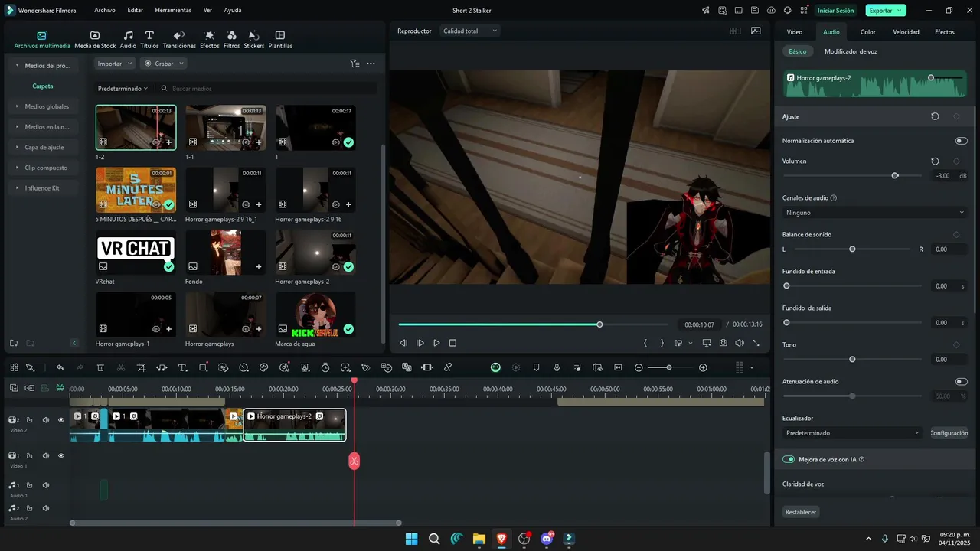The height and width of the screenshot is (551, 980).
Task: Select the Crop tool in timeline toolbar
Action: click(x=141, y=368)
